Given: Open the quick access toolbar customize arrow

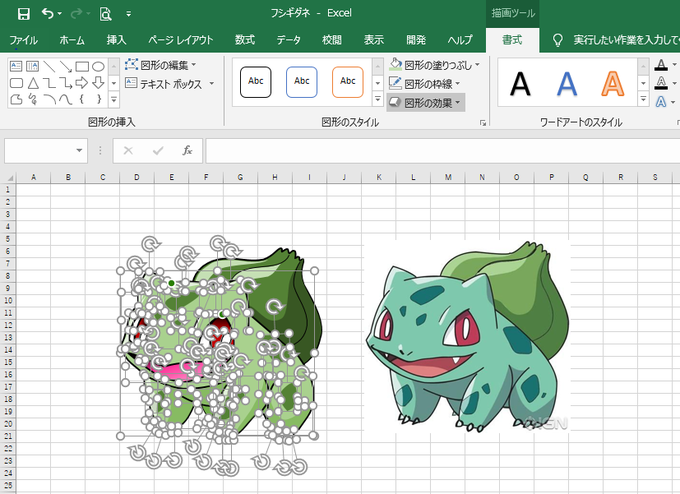Looking at the screenshot, I should click(x=128, y=14).
